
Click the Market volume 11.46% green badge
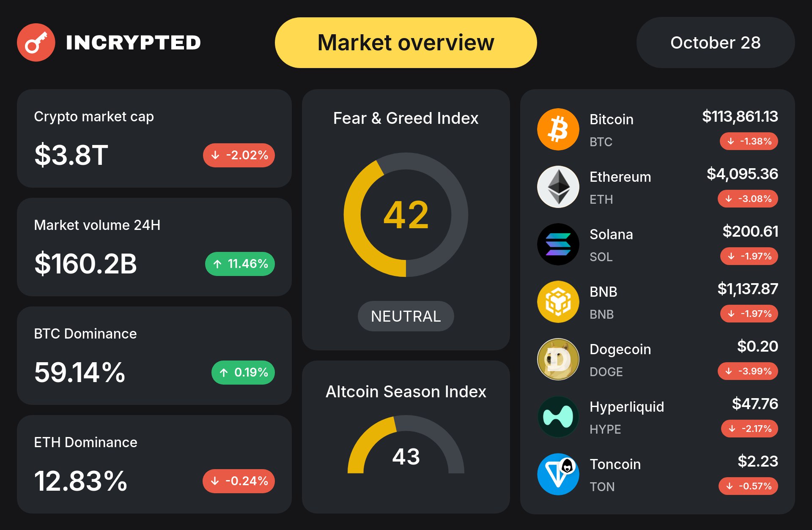(240, 264)
